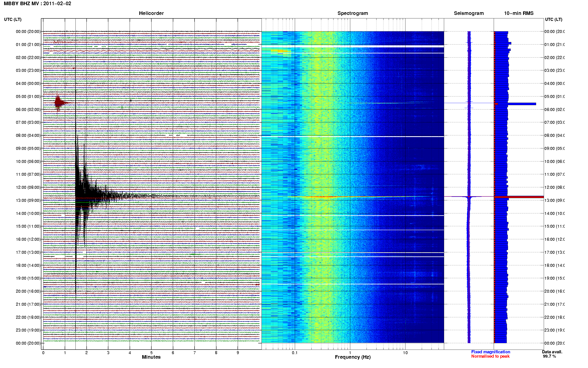Select the left "08:00 (04:00)" time label
This screenshot has height=368, width=588.
point(28,135)
